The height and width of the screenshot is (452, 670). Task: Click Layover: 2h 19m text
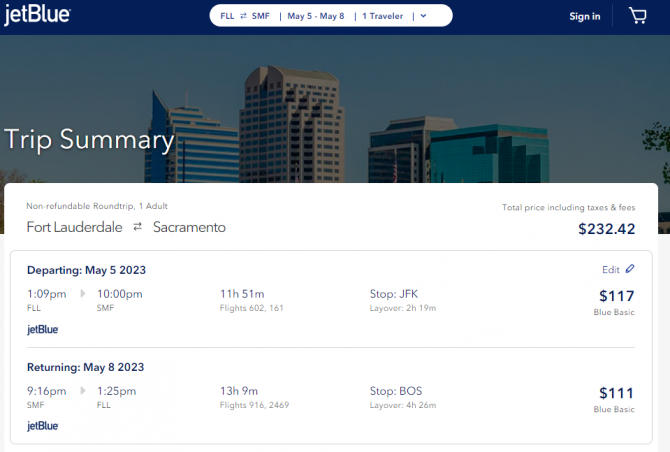coord(403,308)
